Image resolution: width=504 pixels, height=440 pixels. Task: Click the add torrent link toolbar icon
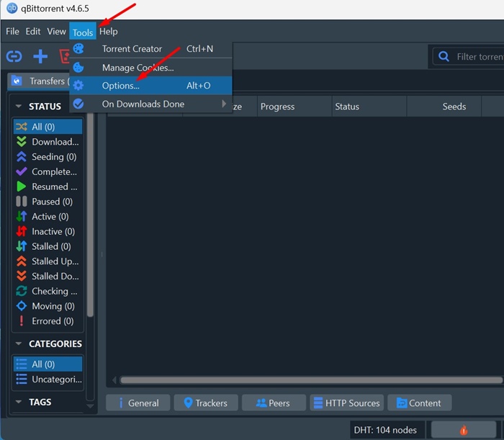click(x=14, y=57)
